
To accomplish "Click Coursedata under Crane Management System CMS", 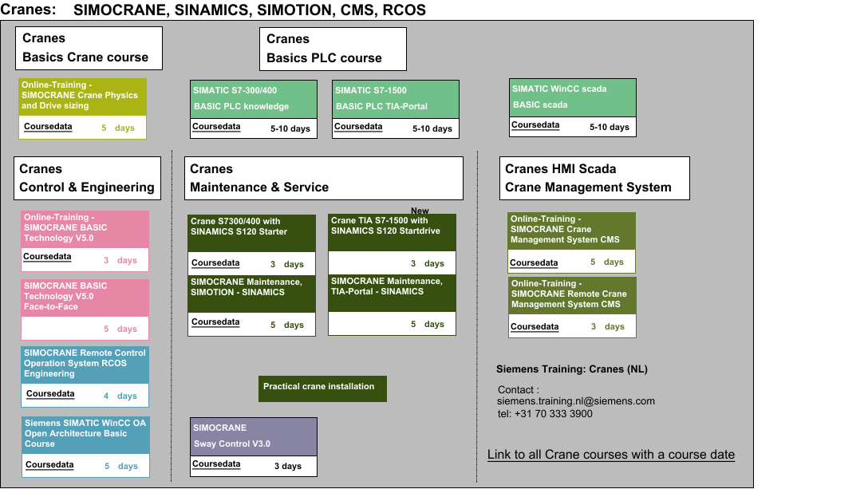I will 534,262.
